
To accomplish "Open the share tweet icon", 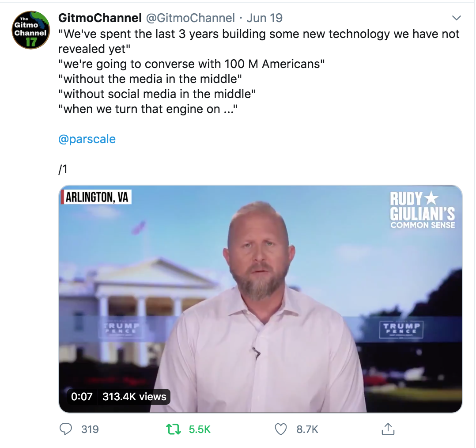I will click(x=388, y=429).
